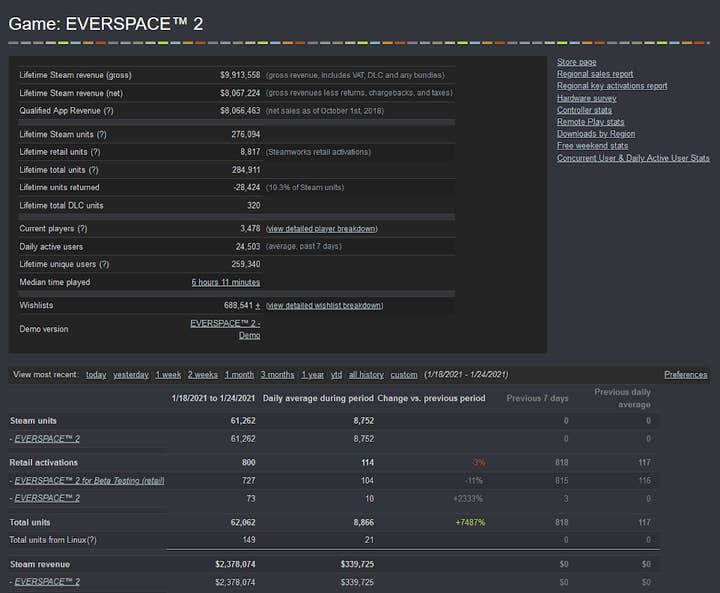Click the Wishlists count 688,541
720x593 pixels.
[238, 305]
